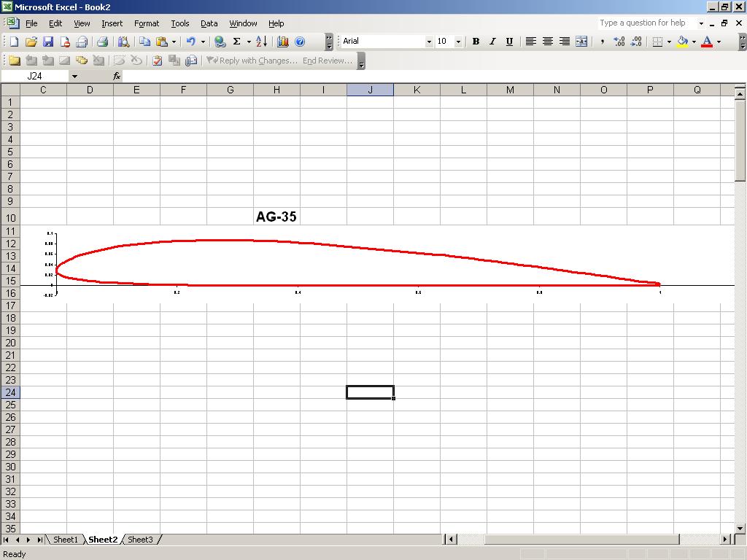Open the File menu
The image size is (747, 560).
(x=31, y=23)
